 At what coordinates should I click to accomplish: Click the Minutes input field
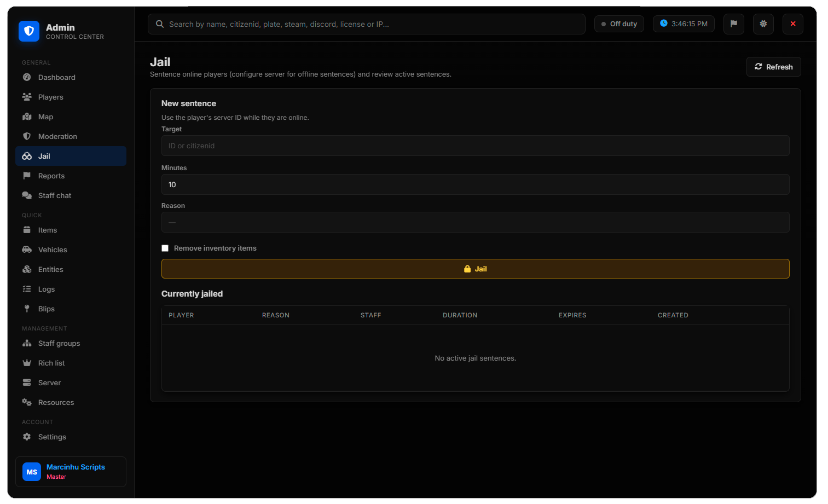pos(475,184)
